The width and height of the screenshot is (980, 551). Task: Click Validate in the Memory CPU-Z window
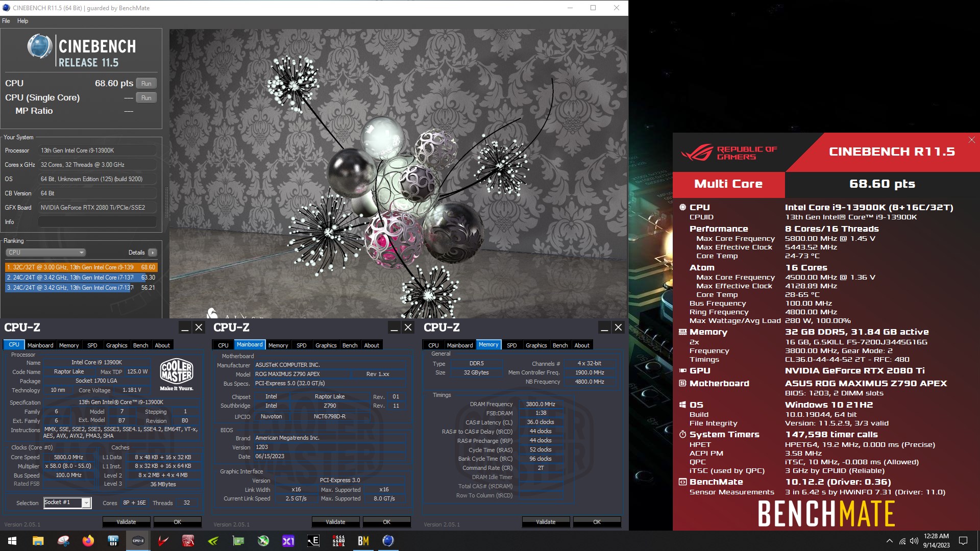pyautogui.click(x=546, y=522)
